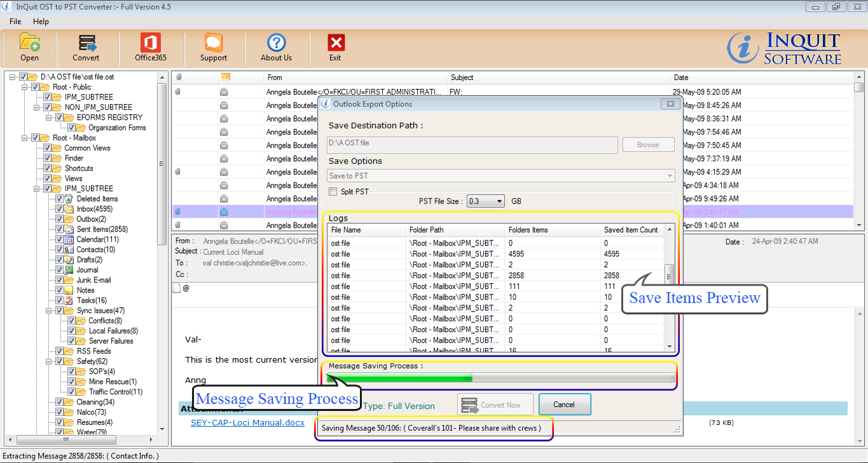
Task: Click the Convert toolbar icon
Action: (86, 43)
